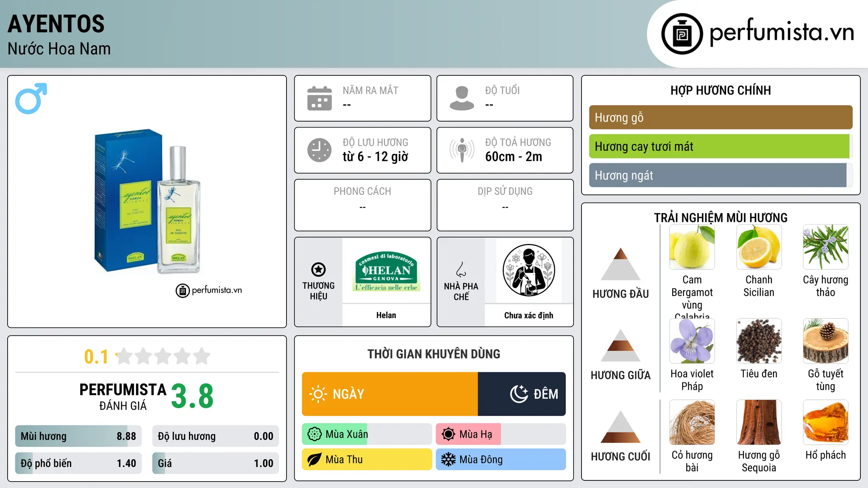Click the snowflake icon for Mùa Đông
The image size is (868, 488).
coord(448,460)
